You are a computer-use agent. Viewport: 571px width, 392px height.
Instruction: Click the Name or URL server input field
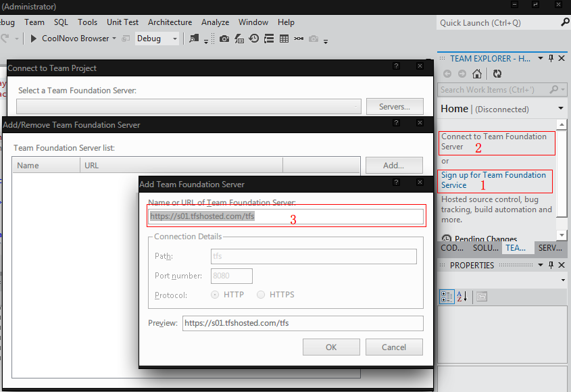(285, 216)
